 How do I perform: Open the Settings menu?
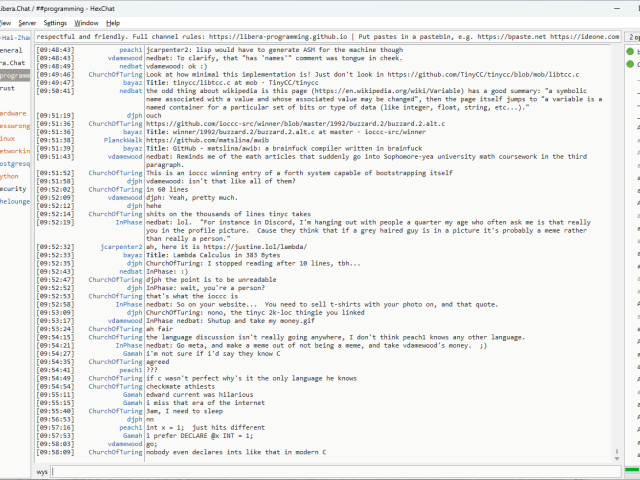56,22
